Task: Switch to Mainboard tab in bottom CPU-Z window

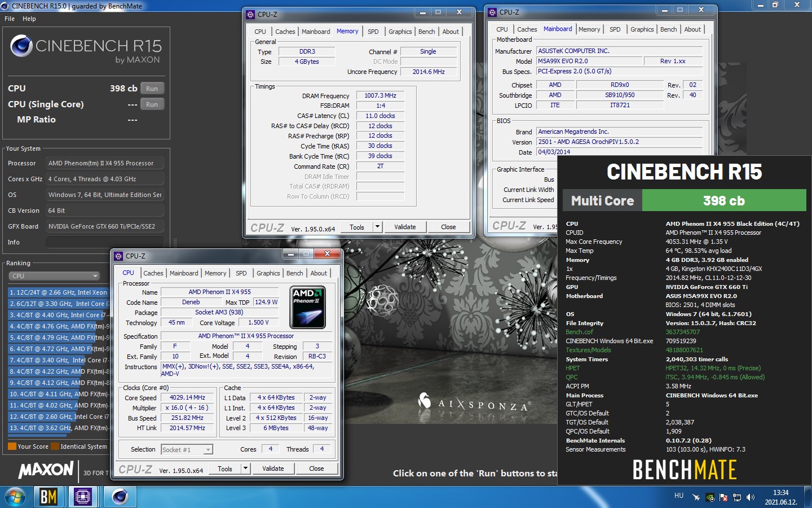Action: pos(184,273)
